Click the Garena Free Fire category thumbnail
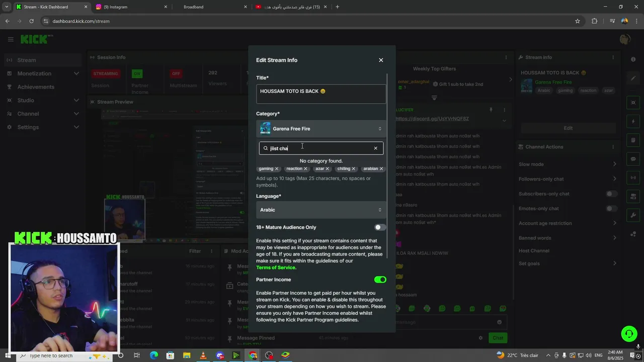The image size is (644, 362). pos(265,129)
